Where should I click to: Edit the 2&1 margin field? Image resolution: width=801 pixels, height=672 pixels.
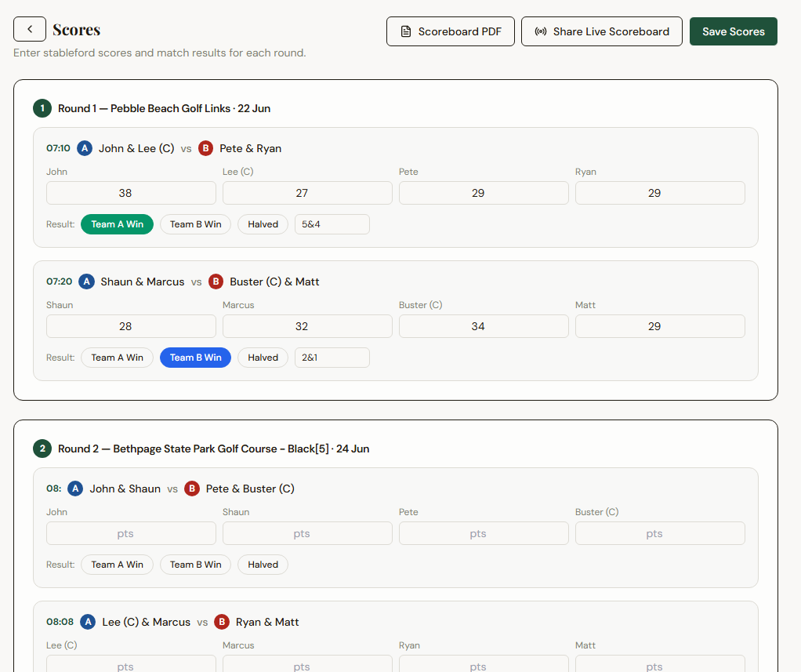(x=332, y=358)
